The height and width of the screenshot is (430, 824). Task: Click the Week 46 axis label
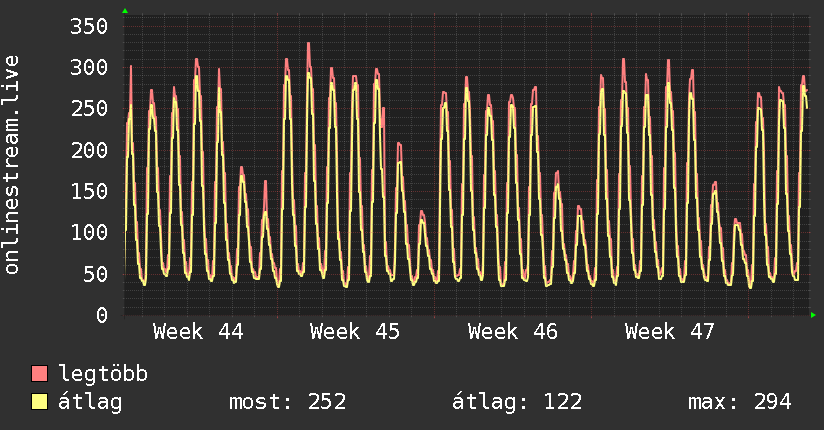point(512,332)
